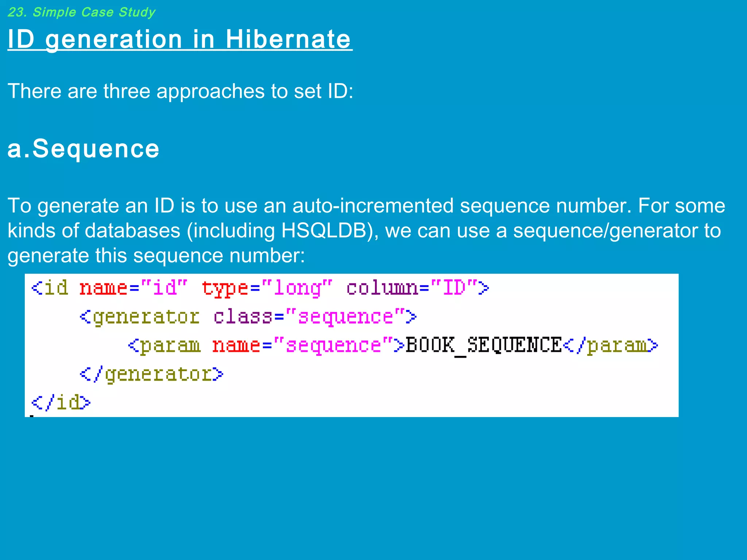Click the generator class="sequence" line
The height and width of the screenshot is (560, 747).
click(248, 317)
